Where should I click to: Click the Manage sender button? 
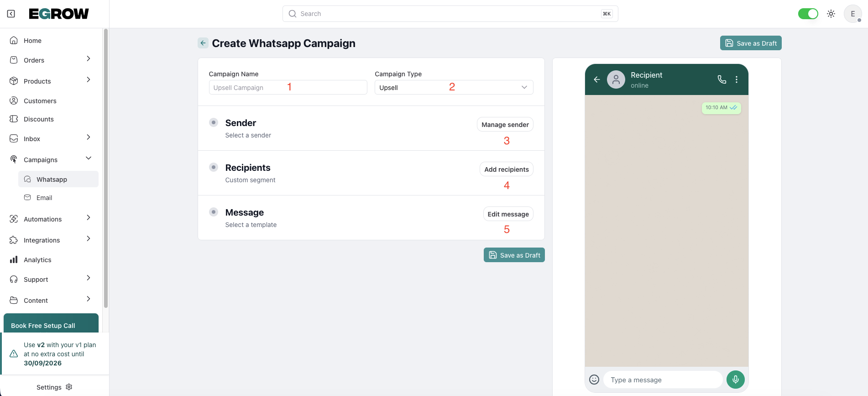click(505, 125)
